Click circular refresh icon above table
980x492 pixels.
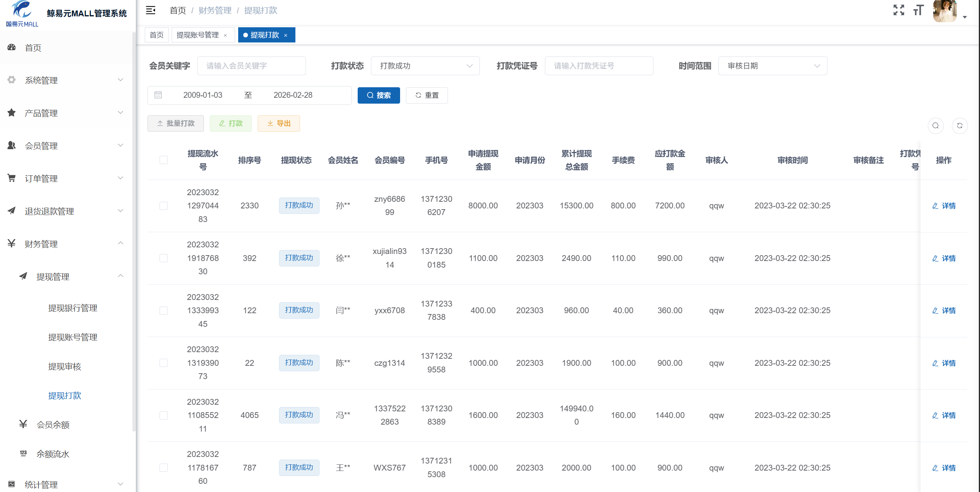tap(960, 125)
